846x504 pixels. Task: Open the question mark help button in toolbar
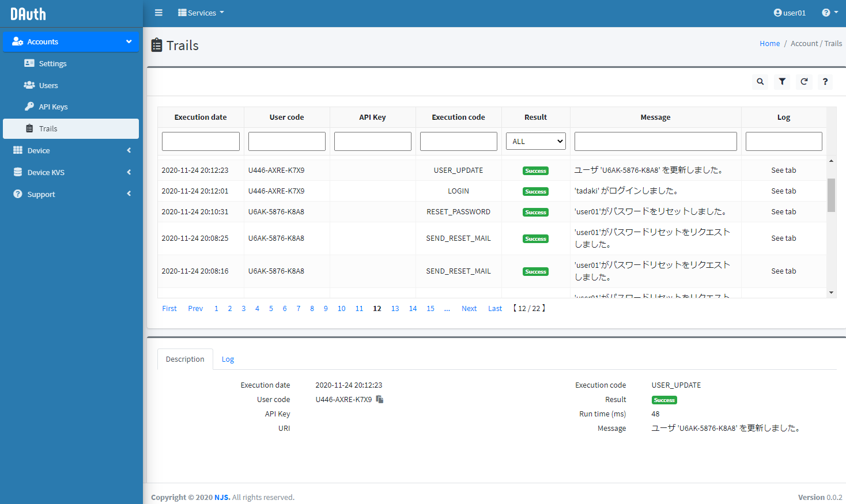825,82
